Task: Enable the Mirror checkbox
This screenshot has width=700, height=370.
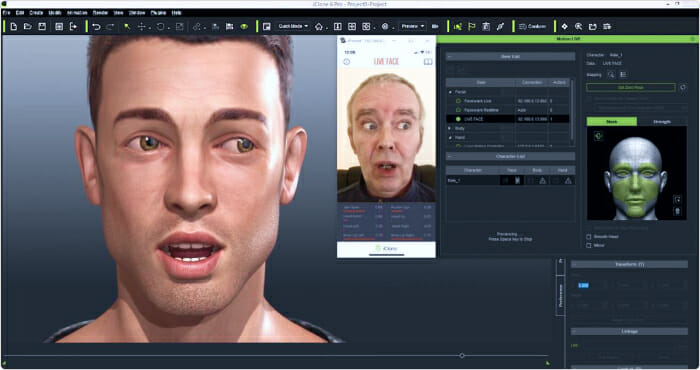Action: click(588, 245)
